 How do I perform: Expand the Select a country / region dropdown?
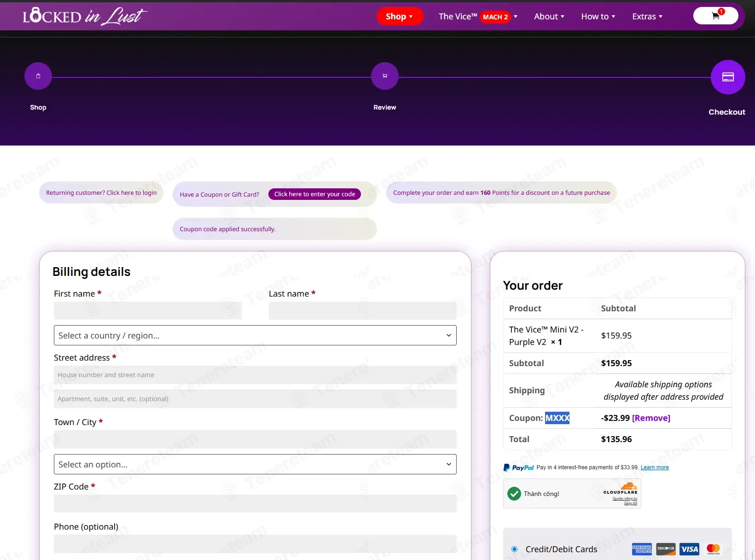click(255, 335)
